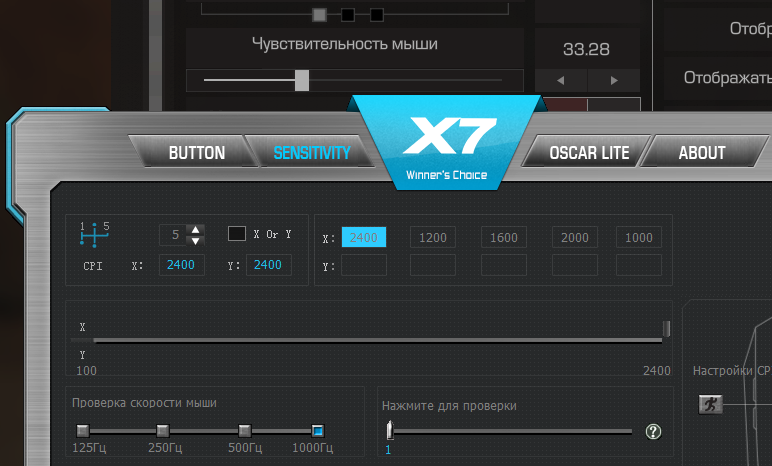This screenshot has height=466, width=772.
Task: Click the Проверка скорости мыши label
Action: tap(144, 403)
